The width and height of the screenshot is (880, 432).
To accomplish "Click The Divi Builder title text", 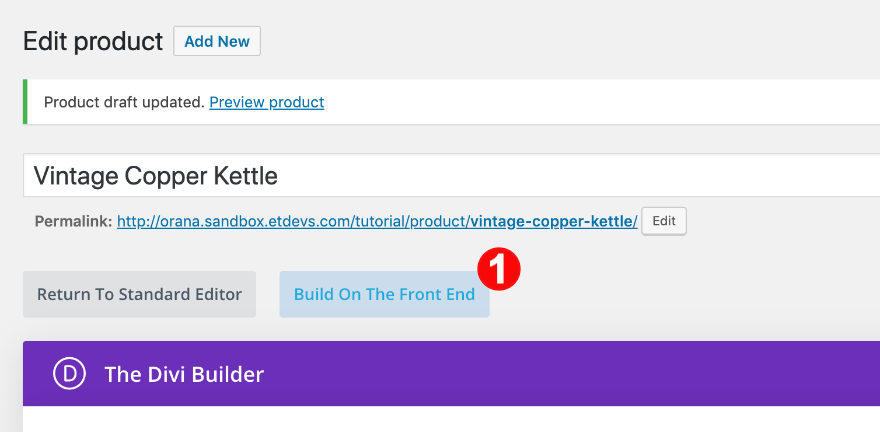I will (184, 374).
